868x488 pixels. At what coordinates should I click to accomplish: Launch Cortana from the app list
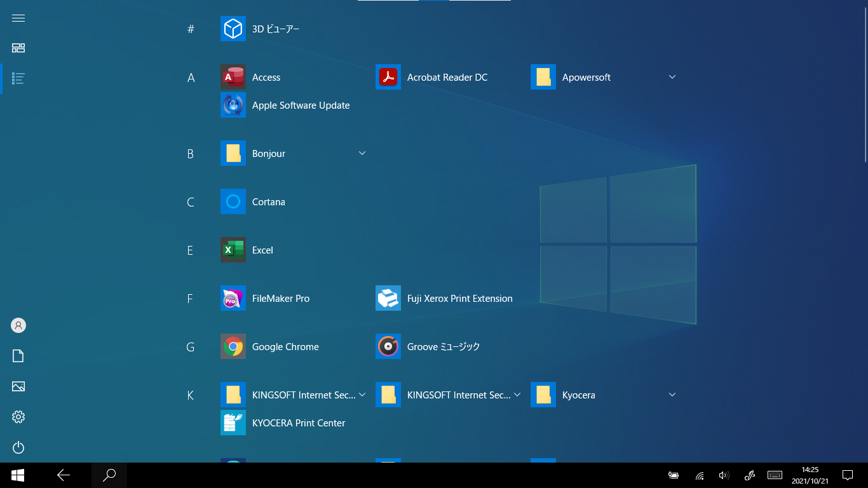click(x=233, y=201)
